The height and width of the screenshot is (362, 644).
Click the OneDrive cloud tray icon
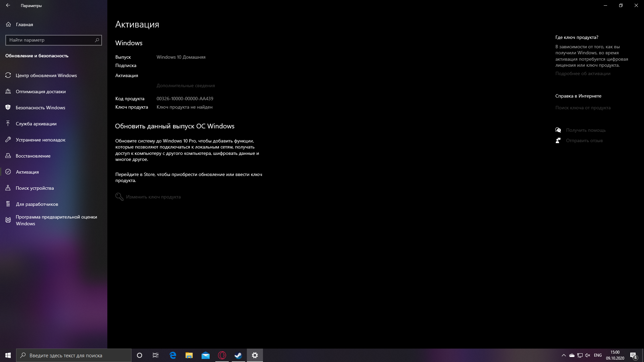click(572, 355)
